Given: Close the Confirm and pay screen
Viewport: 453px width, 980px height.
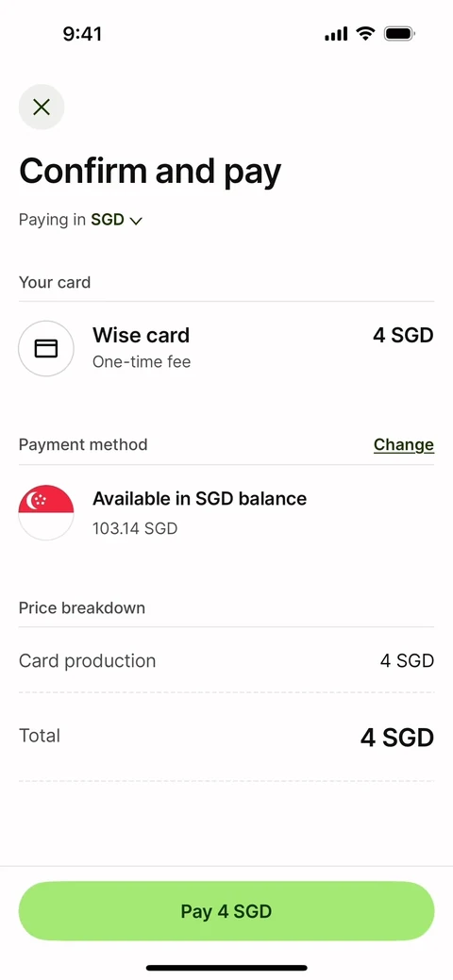Looking at the screenshot, I should [x=42, y=107].
